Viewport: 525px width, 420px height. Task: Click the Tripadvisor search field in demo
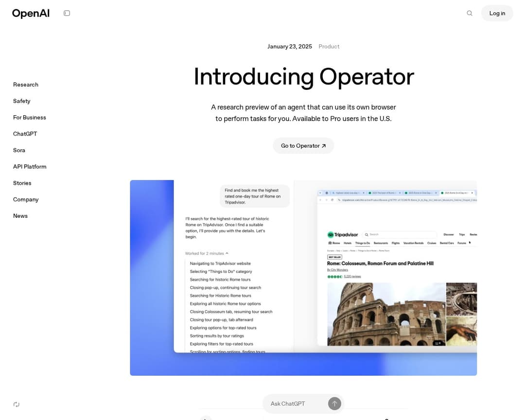click(x=400, y=234)
